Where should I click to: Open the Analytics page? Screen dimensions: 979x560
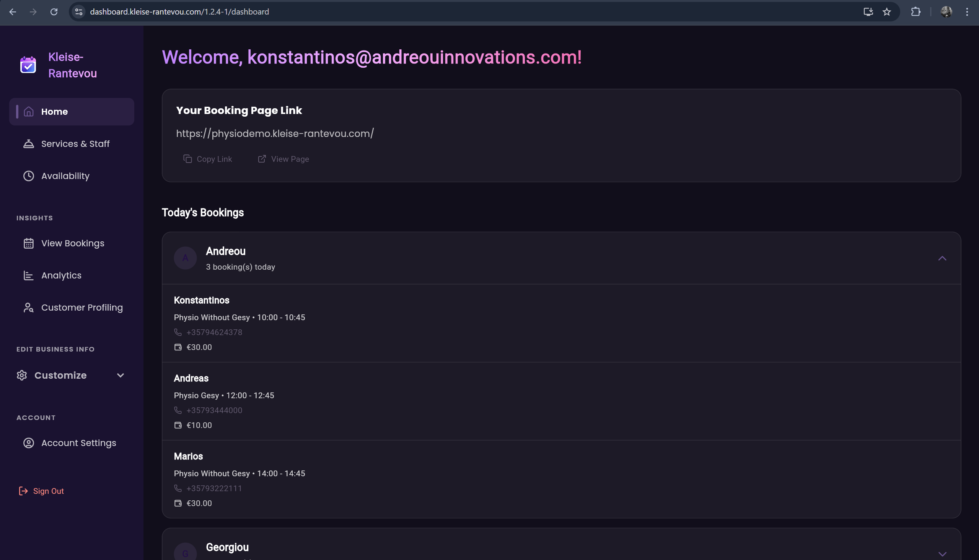[x=72, y=275]
